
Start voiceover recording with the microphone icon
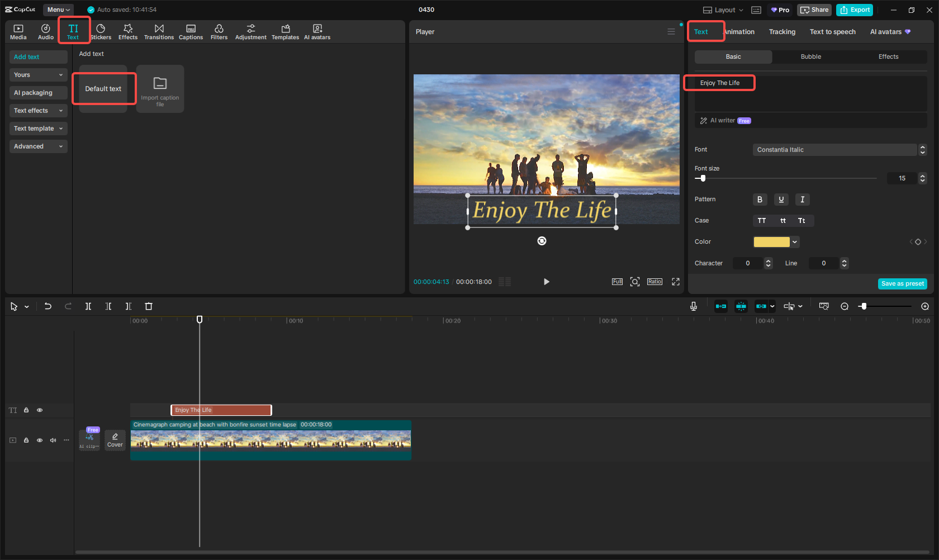click(693, 306)
